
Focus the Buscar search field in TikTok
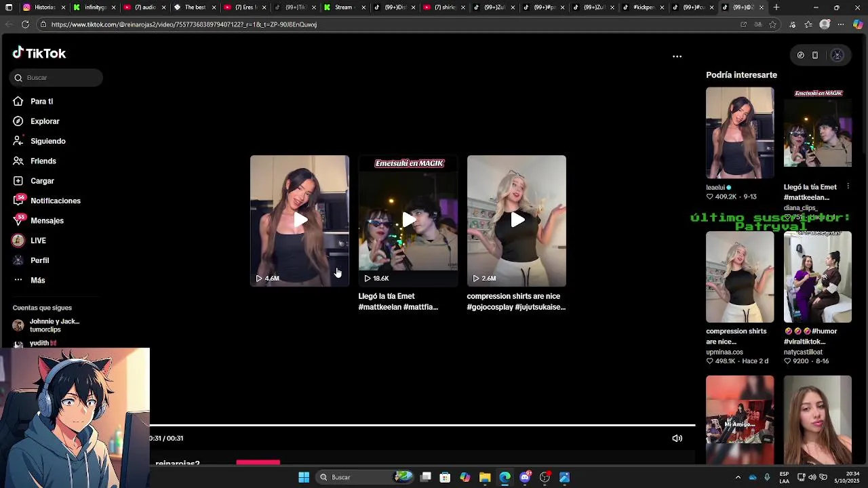click(56, 78)
